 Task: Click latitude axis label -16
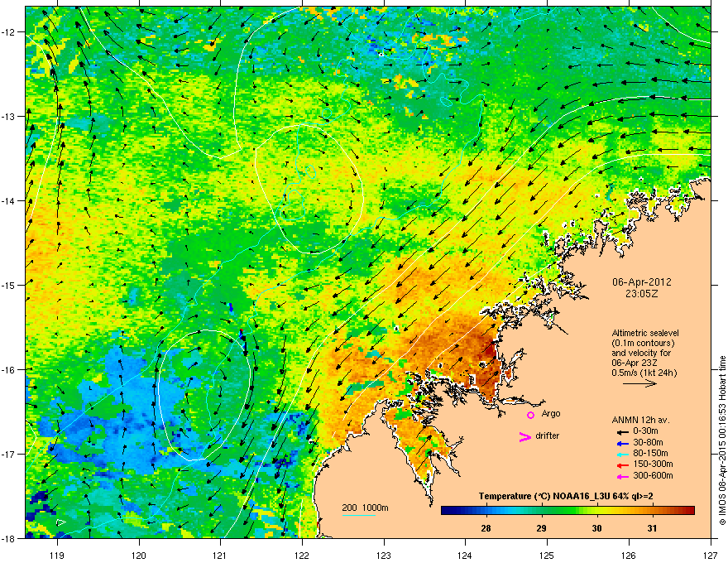pos(8,369)
